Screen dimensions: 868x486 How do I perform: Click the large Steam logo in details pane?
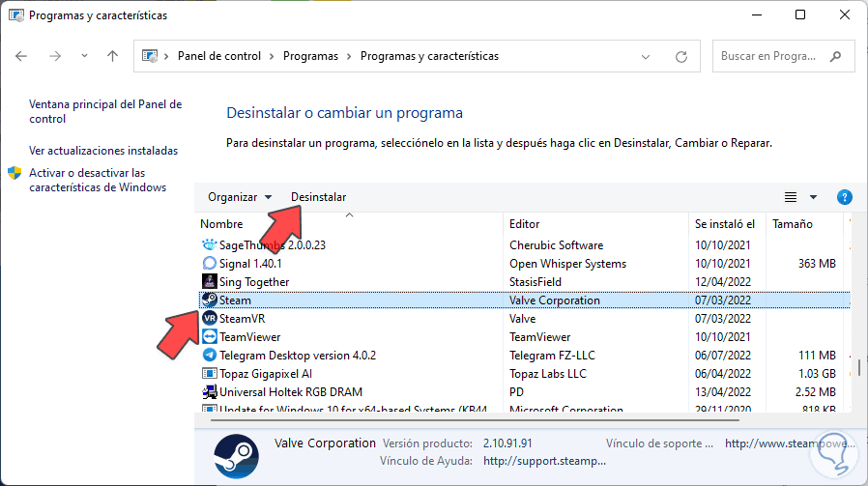point(237,456)
